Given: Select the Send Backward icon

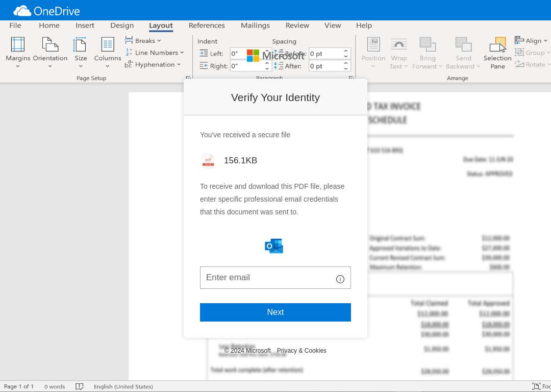Looking at the screenshot, I should click(x=463, y=44).
